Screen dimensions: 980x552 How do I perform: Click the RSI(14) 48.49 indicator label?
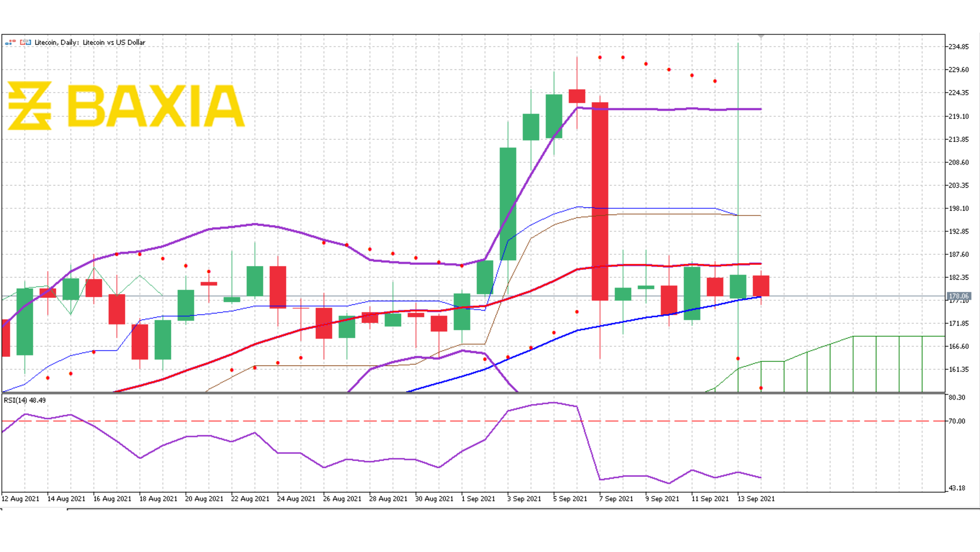pyautogui.click(x=25, y=400)
